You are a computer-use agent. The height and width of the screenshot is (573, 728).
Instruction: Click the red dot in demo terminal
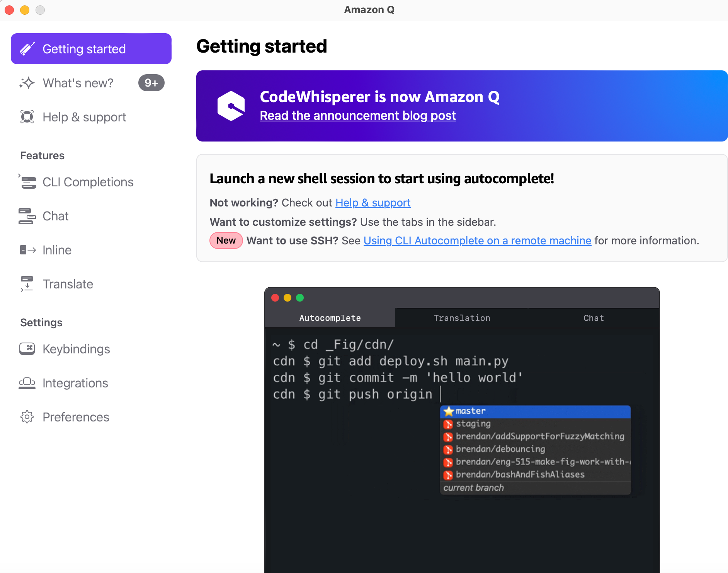click(x=275, y=298)
